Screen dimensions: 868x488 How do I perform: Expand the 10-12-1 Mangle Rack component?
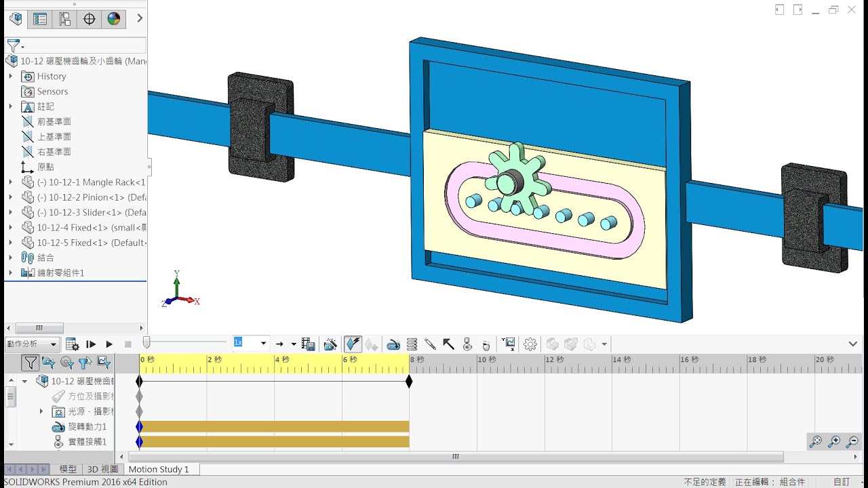(10, 182)
